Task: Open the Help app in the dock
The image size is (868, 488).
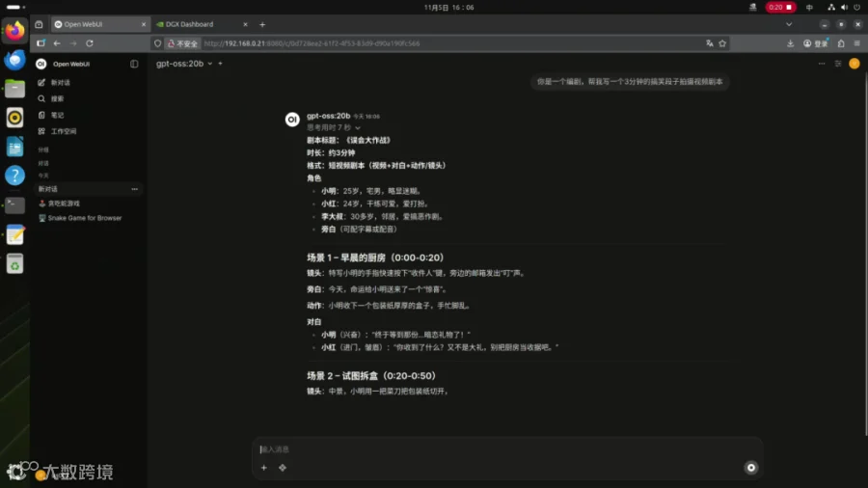Action: 14,176
